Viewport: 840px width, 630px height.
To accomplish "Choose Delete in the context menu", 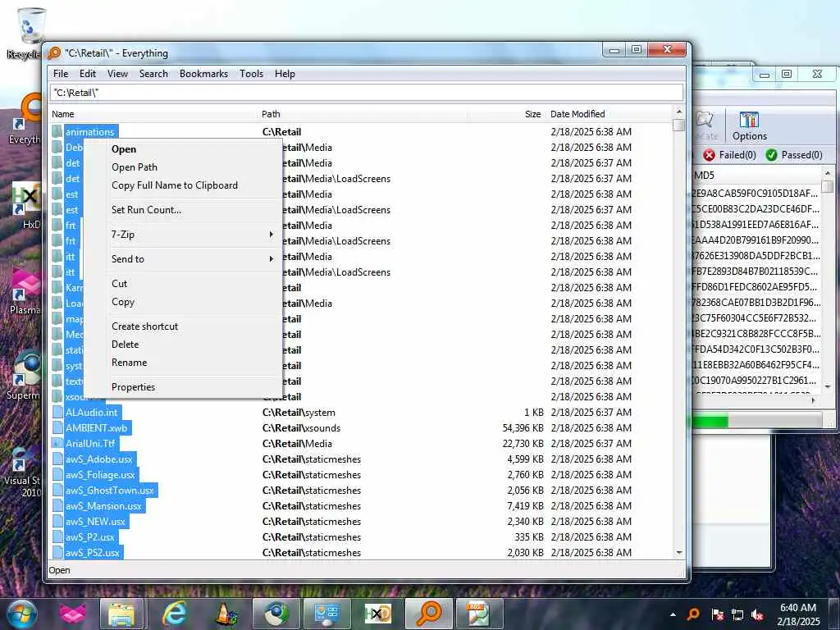I will (x=182, y=345).
